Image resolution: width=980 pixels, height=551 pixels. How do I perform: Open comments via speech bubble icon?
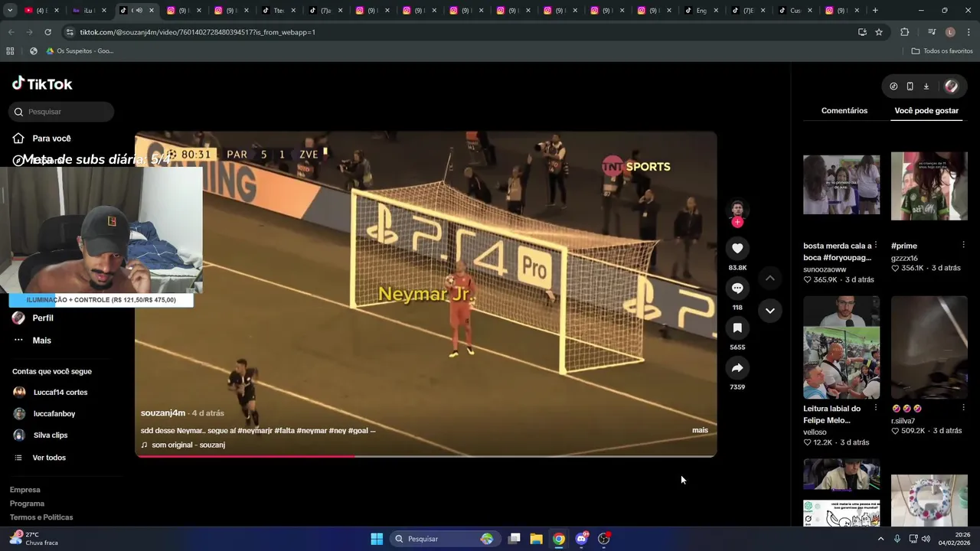pyautogui.click(x=737, y=288)
